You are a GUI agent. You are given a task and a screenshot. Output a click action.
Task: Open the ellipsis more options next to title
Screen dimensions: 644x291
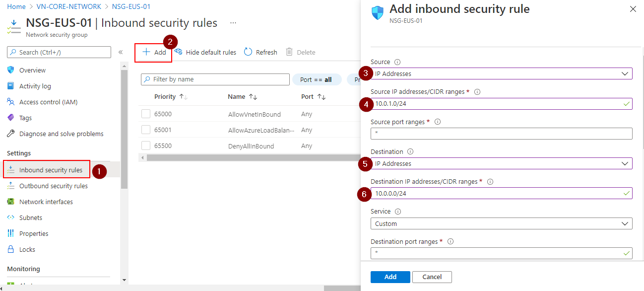click(233, 23)
